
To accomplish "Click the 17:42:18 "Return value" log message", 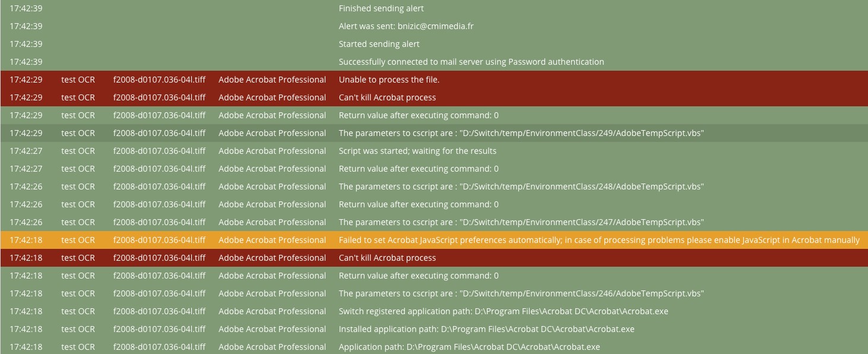I will 419,276.
